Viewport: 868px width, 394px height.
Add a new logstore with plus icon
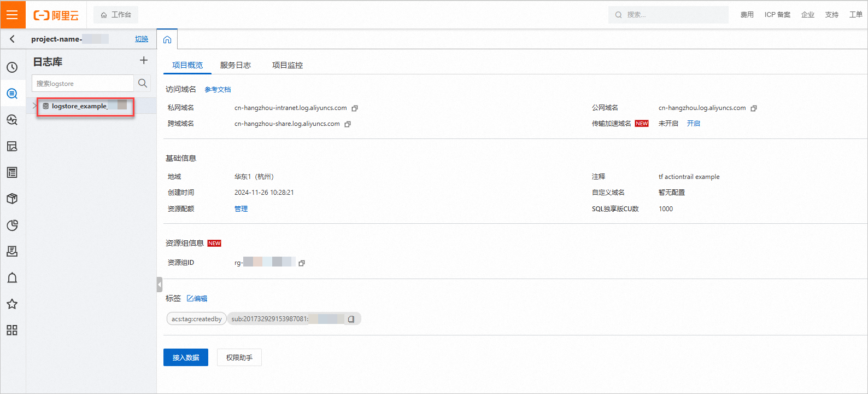pyautogui.click(x=144, y=60)
